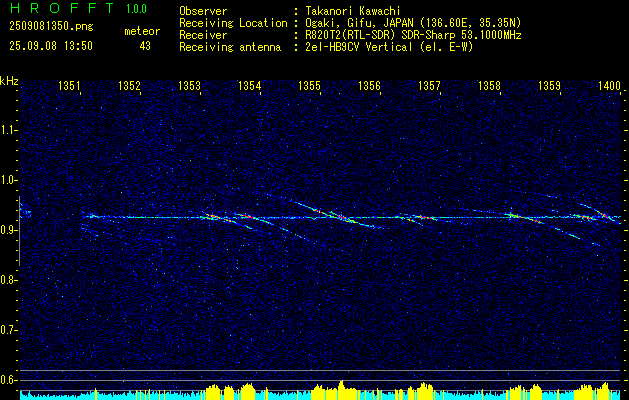The image size is (629, 400).
Task: Click the HROFFT 1.0.0 title text
Action: point(78,8)
